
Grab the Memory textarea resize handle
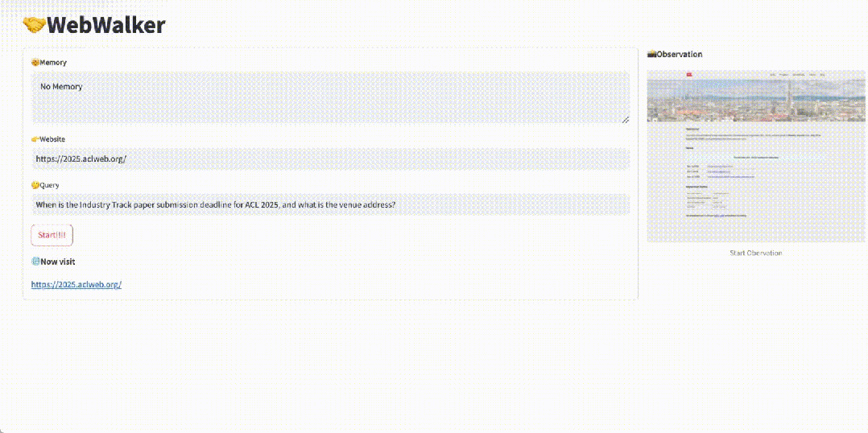pyautogui.click(x=625, y=119)
